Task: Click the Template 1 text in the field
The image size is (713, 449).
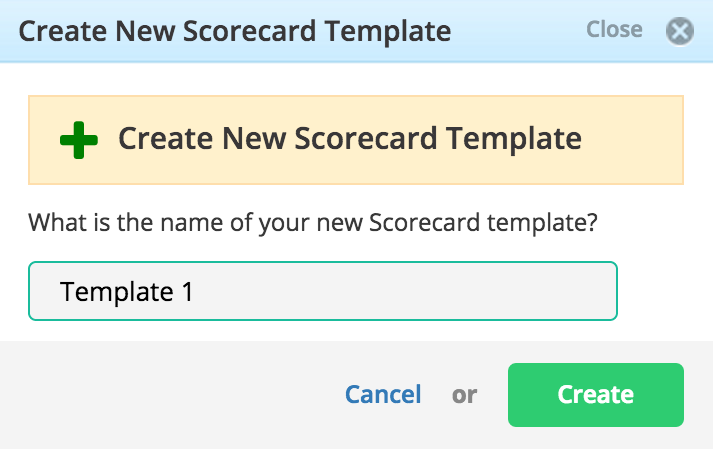Action: tap(127, 292)
